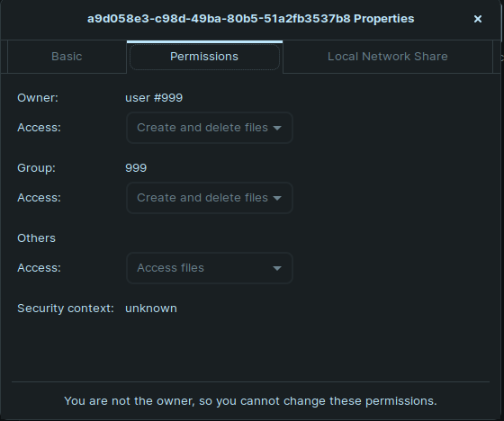Screen dimensions: 504x421
Task: Click the 'Owner:' label
Action: point(38,98)
